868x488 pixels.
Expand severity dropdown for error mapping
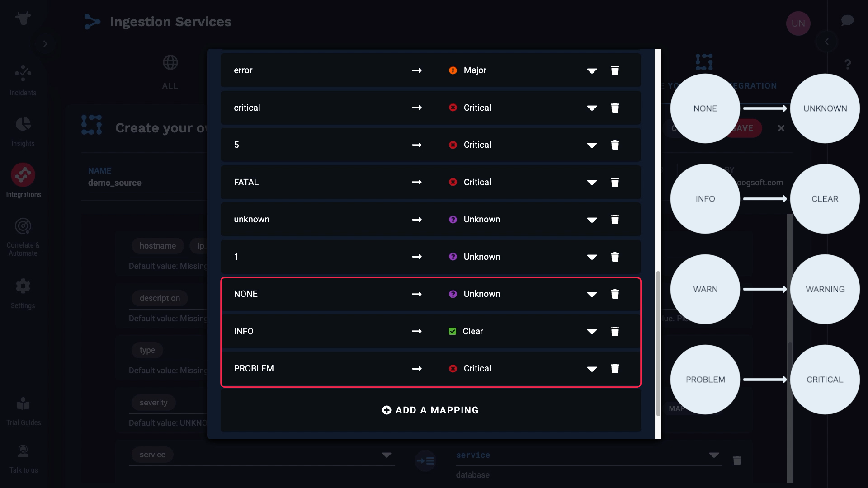592,71
